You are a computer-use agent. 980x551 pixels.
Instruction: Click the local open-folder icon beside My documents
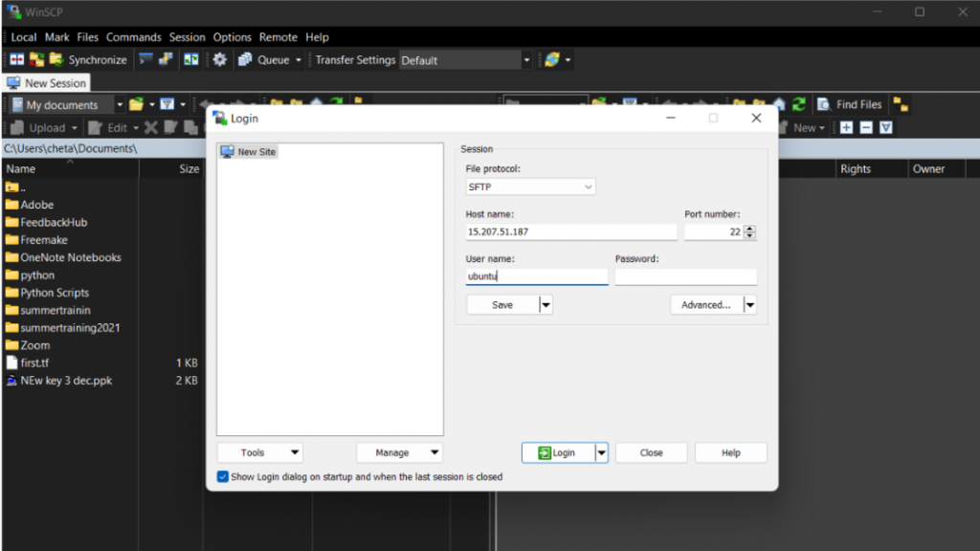pos(136,104)
